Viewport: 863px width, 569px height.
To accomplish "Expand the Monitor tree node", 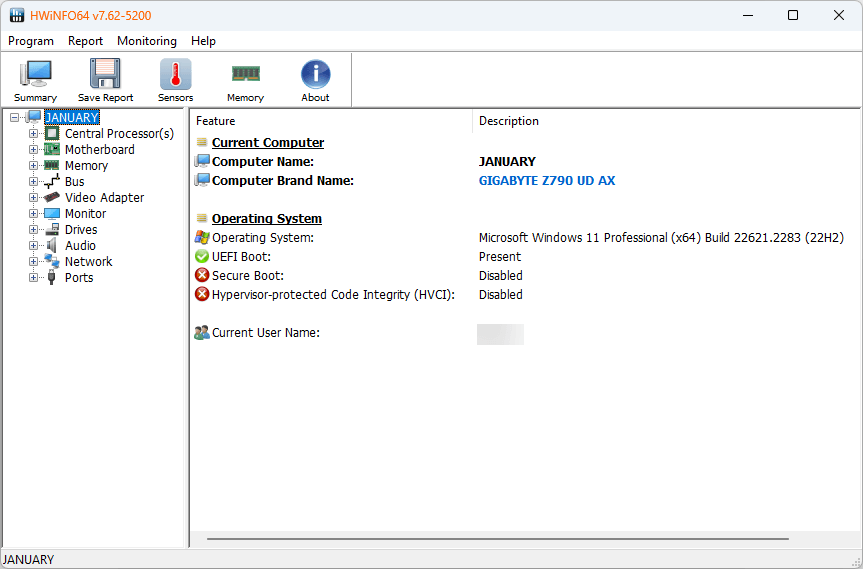I will pos(33,214).
